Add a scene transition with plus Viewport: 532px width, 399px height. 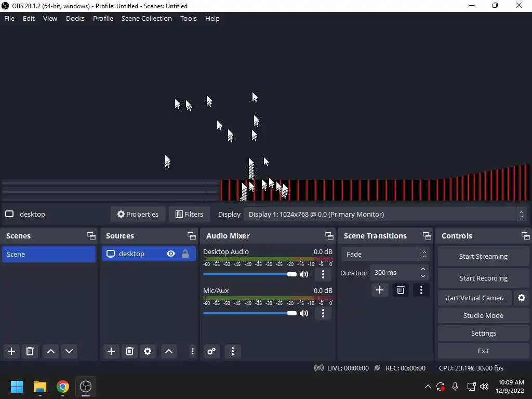pos(380,290)
